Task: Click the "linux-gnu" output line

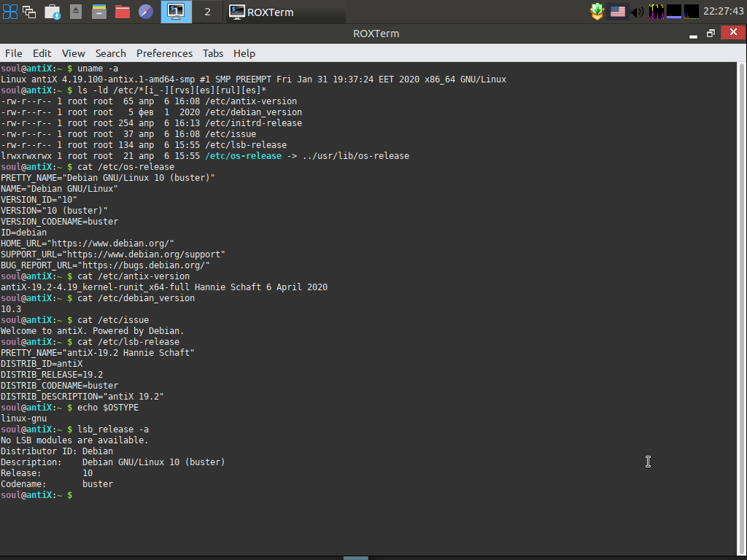Action: coord(24,419)
